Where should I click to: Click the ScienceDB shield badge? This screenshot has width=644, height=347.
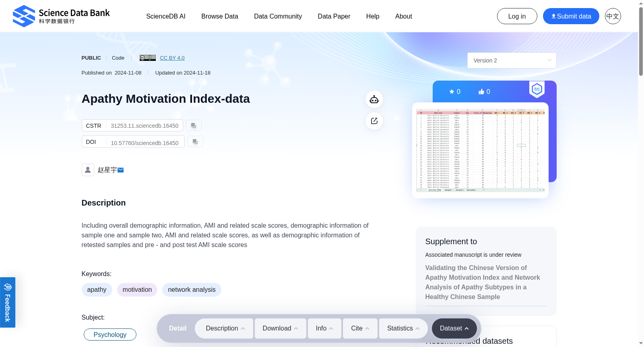pos(537,89)
